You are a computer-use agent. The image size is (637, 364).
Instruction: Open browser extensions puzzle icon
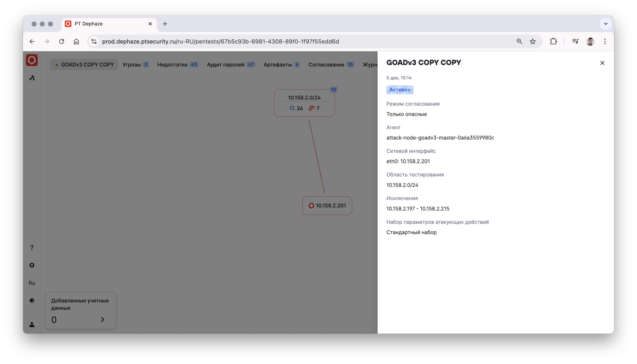(x=553, y=41)
